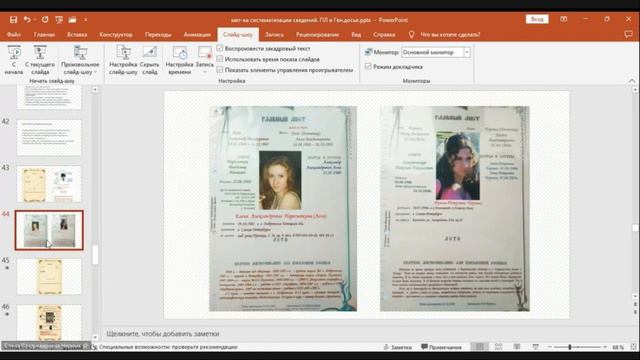This screenshot has width=640, height=360.
Task: Undo the last action in the quick access toolbar
Action: pyautogui.click(x=27, y=20)
